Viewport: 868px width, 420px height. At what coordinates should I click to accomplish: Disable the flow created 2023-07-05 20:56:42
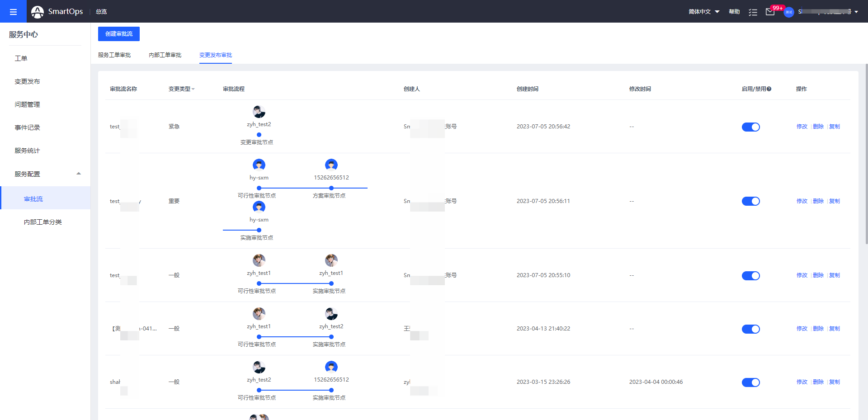(x=751, y=127)
